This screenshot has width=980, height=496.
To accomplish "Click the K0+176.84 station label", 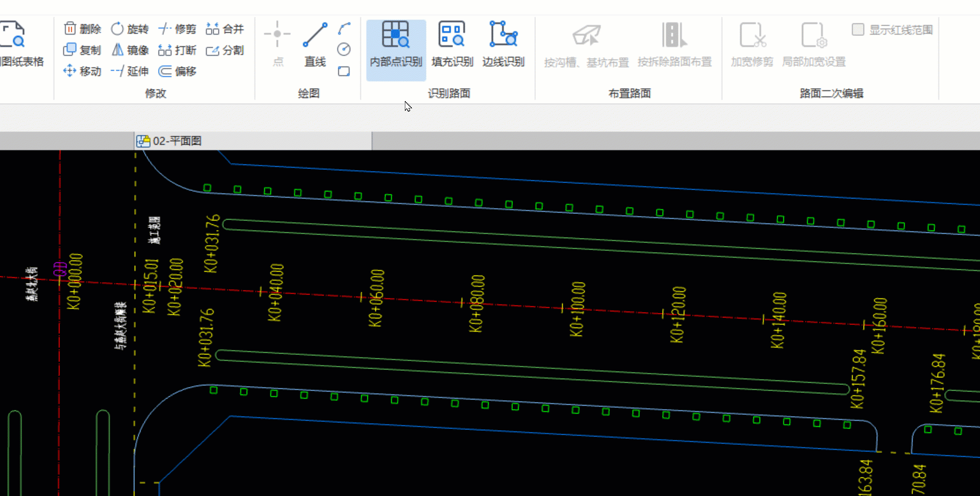I will point(938,383).
